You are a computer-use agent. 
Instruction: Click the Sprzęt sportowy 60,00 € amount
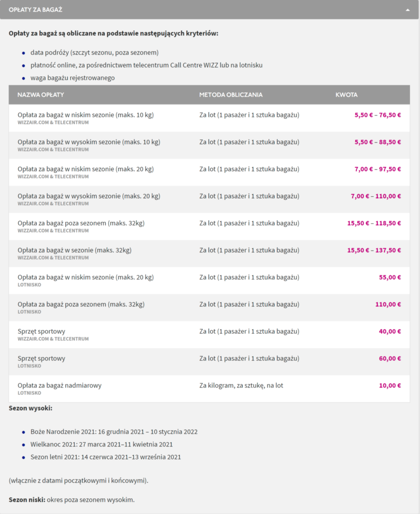390,358
